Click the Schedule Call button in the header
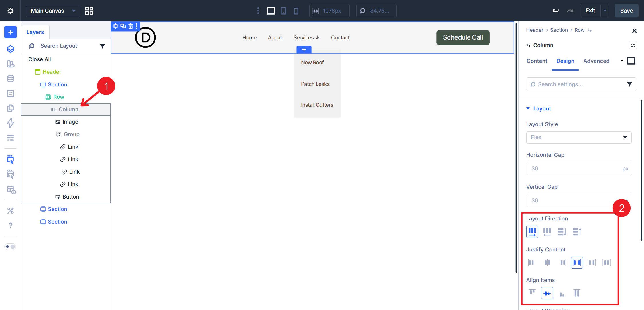The width and height of the screenshot is (644, 310). (x=463, y=37)
